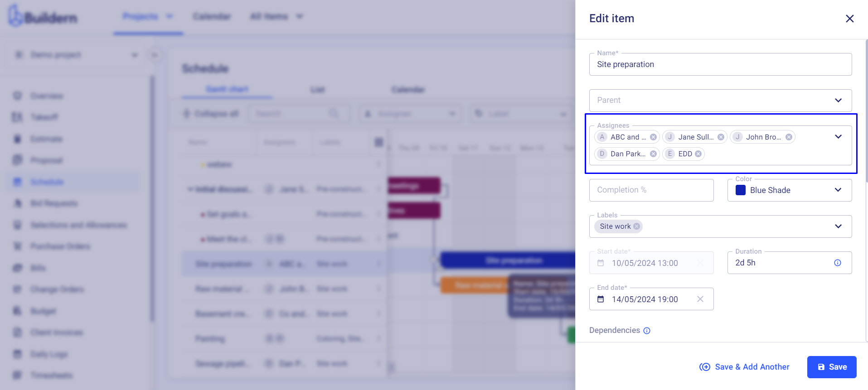
Task: Click 'Save & Add Another'
Action: coord(744,367)
